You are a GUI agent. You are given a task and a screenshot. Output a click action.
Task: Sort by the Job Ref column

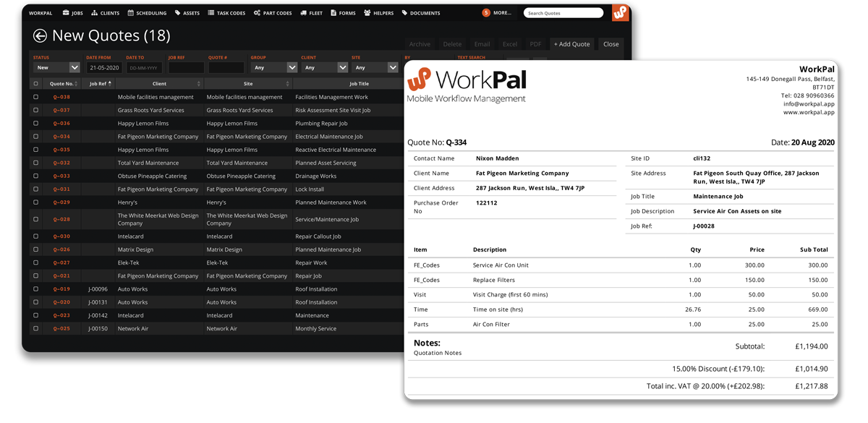coord(98,84)
